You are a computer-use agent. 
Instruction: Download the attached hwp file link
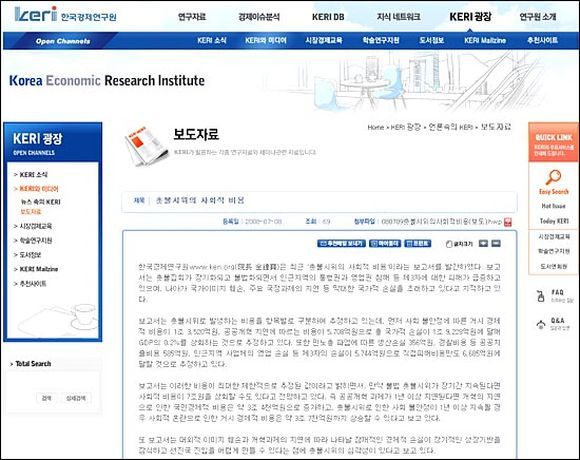[441, 221]
